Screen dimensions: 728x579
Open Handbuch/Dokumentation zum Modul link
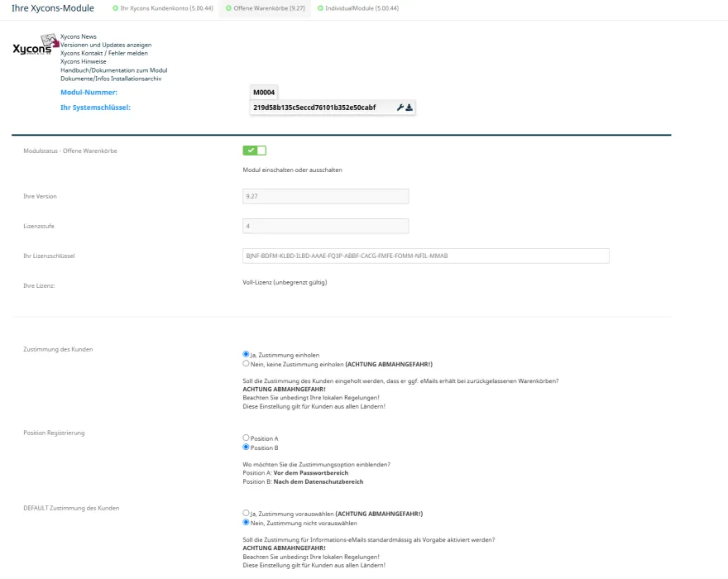coord(114,70)
